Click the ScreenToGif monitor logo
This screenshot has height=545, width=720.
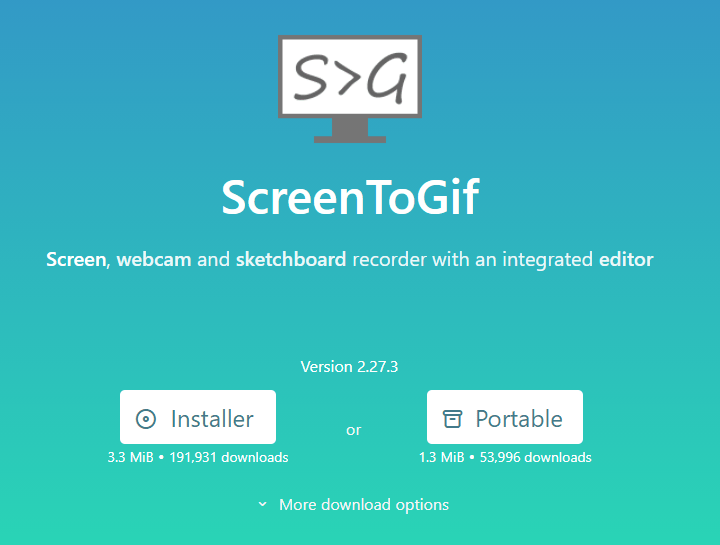click(x=350, y=89)
